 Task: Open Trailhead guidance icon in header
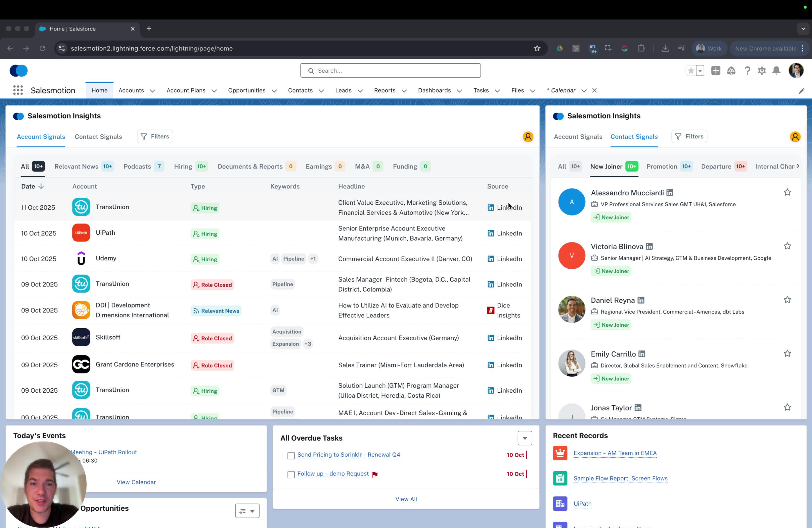pos(731,71)
